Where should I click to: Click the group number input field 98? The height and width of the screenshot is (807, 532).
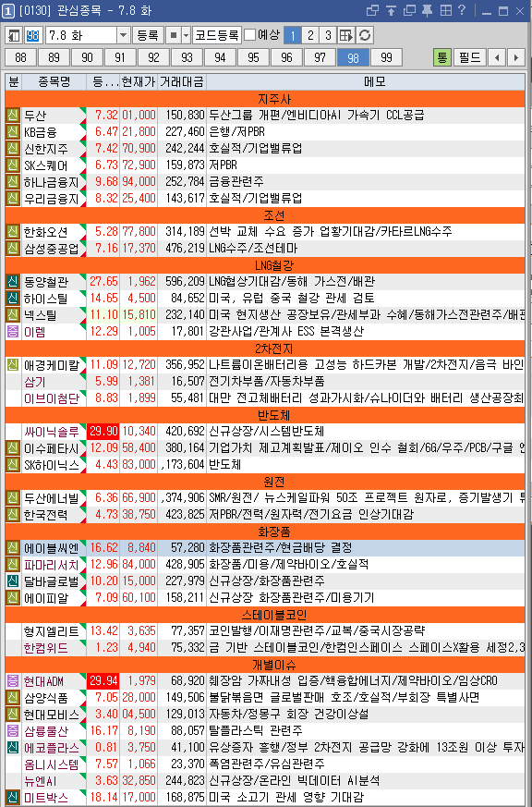pos(32,35)
